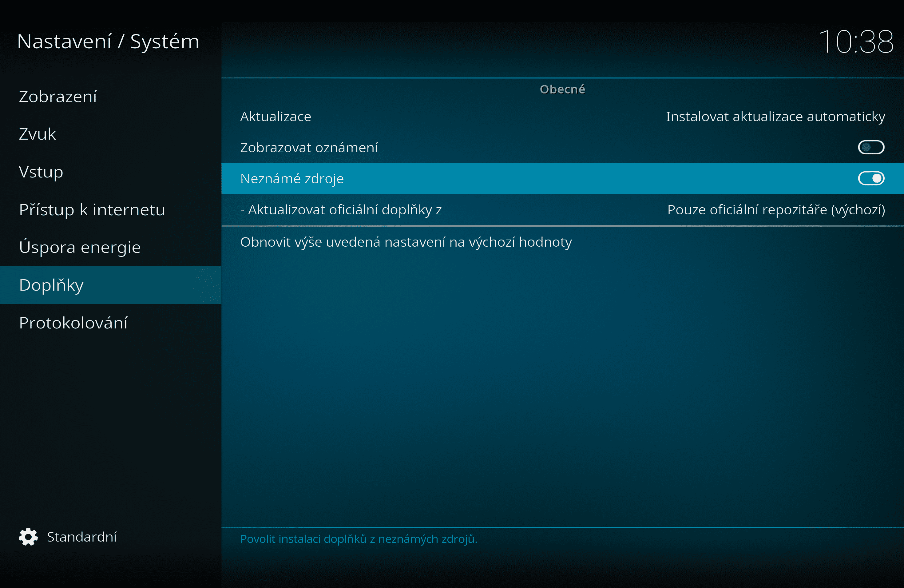Open Úspora energie settings
Screen dimensions: 904x588
coord(110,247)
